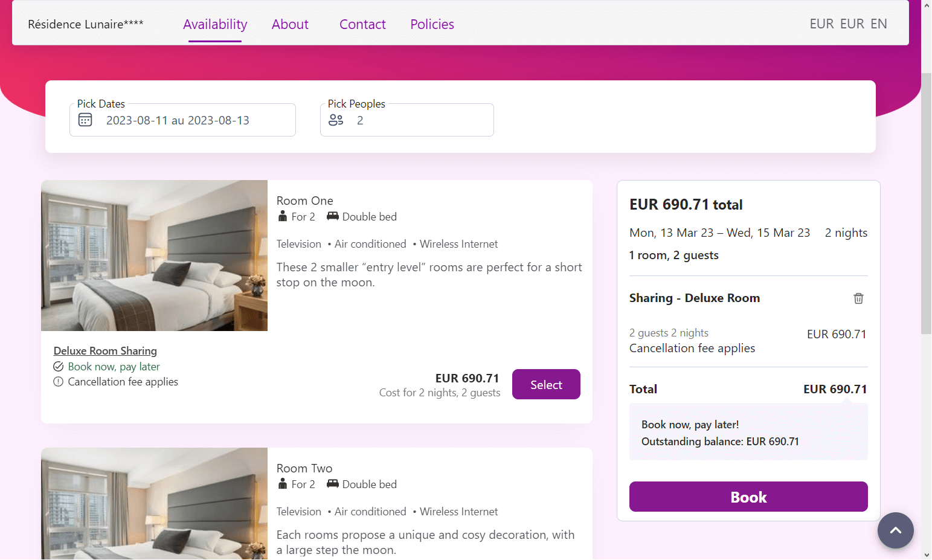Click the Room One bedroom photo
This screenshot has width=932, height=560.
click(154, 255)
